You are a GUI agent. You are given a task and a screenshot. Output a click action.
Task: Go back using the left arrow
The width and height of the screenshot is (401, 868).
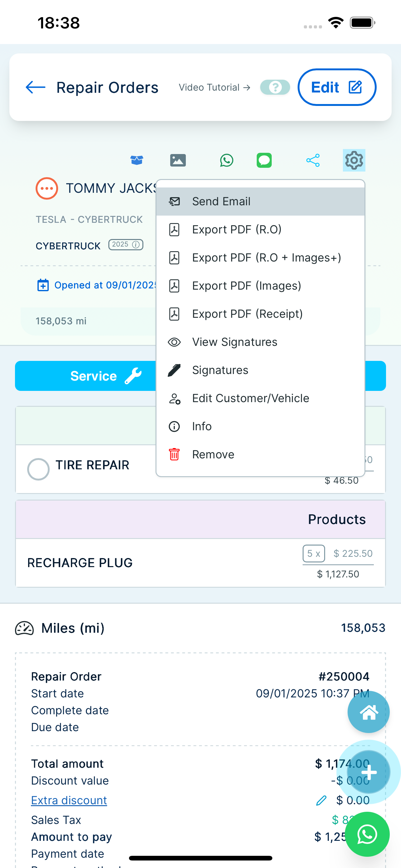[x=35, y=87]
